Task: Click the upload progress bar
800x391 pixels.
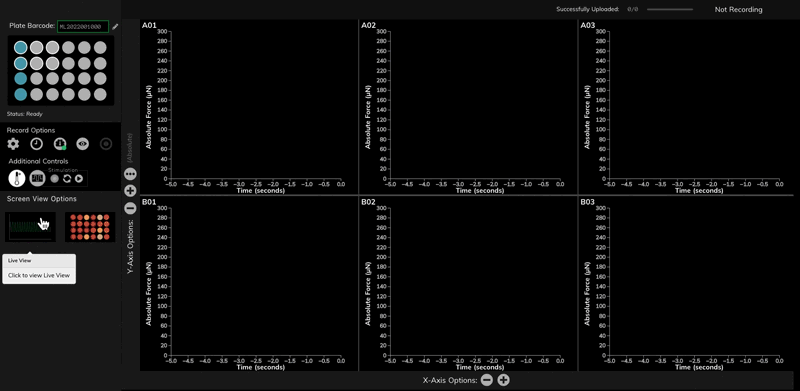Action: coord(670,9)
